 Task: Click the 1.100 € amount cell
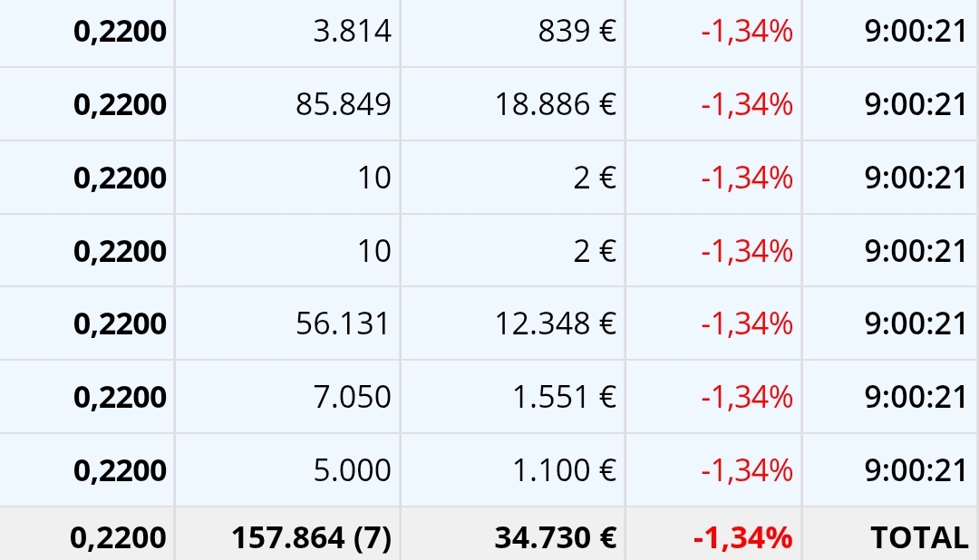(513, 470)
